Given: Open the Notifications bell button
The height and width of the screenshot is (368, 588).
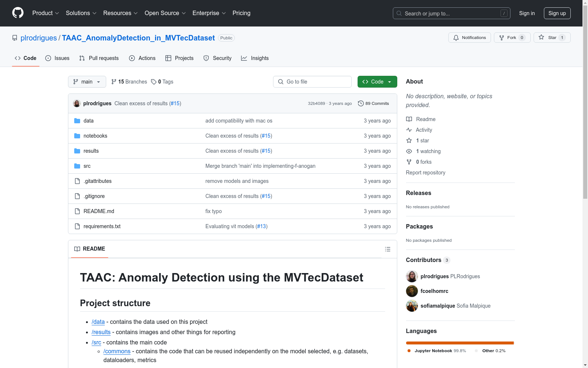Looking at the screenshot, I should (x=470, y=38).
